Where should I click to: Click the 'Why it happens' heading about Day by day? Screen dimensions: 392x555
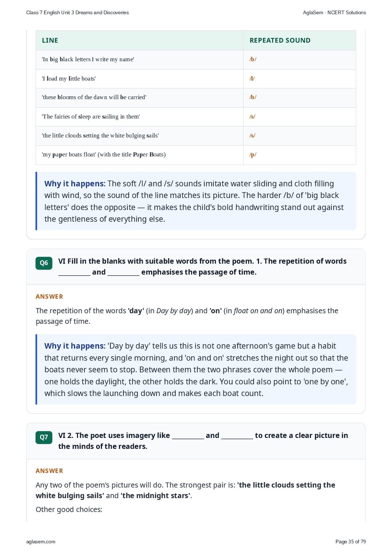click(75, 346)
